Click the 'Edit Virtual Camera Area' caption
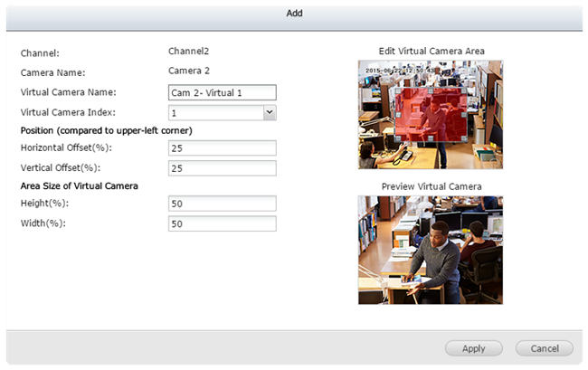The width and height of the screenshot is (588, 370). point(432,51)
